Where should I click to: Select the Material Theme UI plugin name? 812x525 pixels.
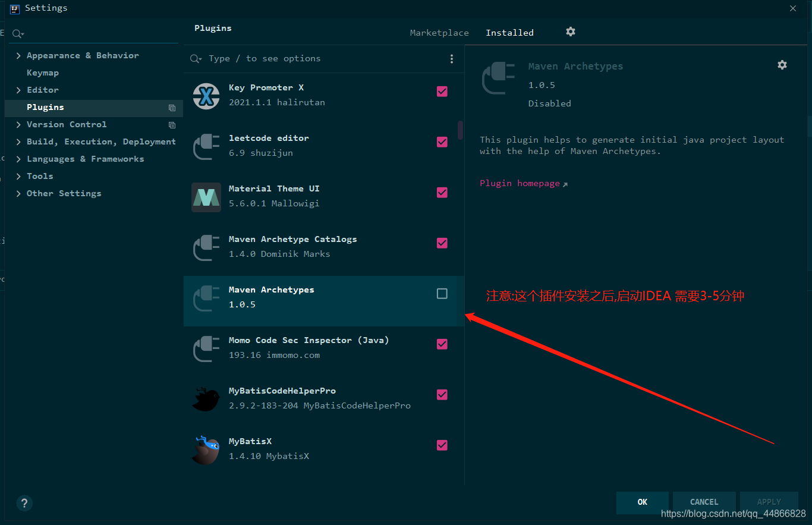[274, 188]
